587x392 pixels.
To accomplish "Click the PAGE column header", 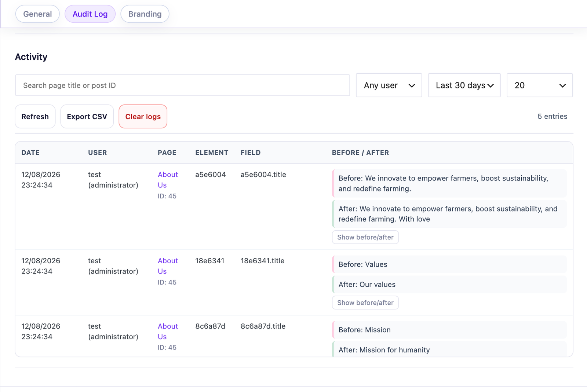I will point(167,153).
